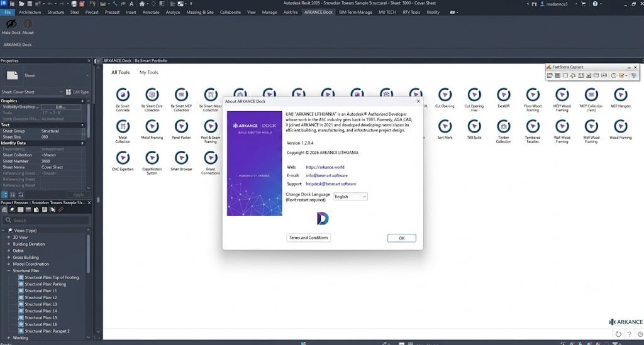Open the ARKANCE Dock ribbon tab
The image size is (644, 345).
pos(318,13)
